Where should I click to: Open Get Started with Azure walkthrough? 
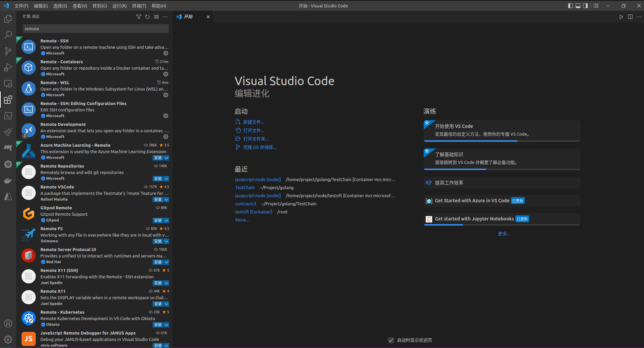502,201
